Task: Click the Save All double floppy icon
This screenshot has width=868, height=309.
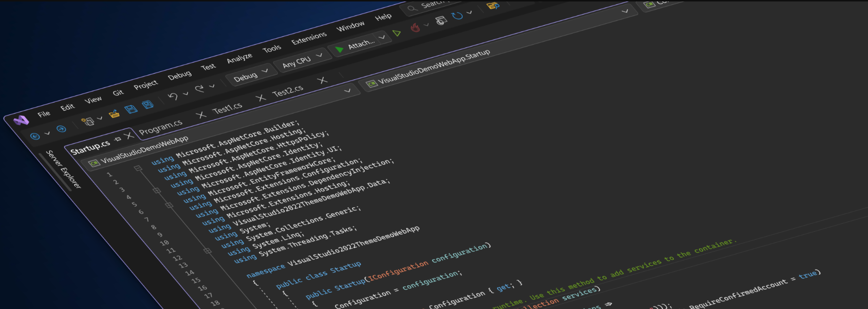Action: point(147,104)
